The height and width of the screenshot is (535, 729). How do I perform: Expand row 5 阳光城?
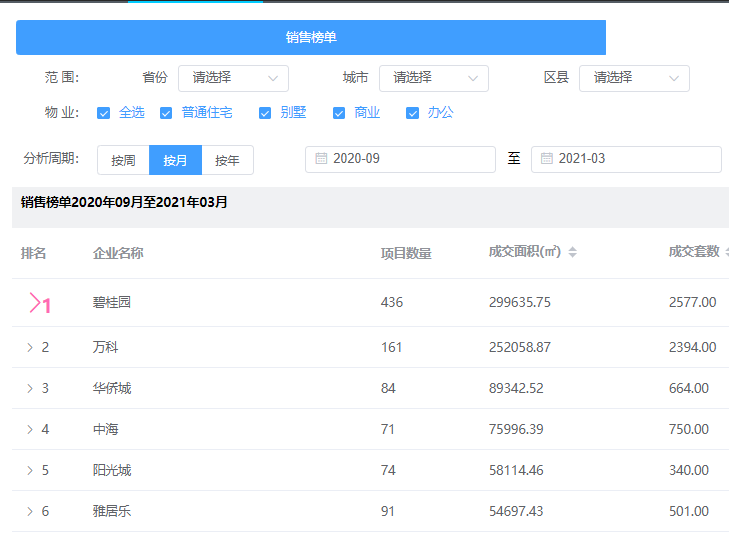click(30, 470)
